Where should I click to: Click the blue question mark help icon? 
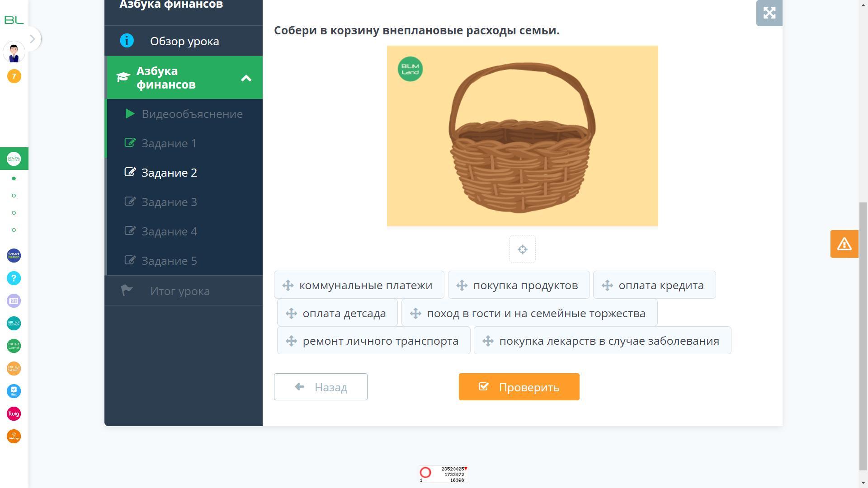(14, 278)
